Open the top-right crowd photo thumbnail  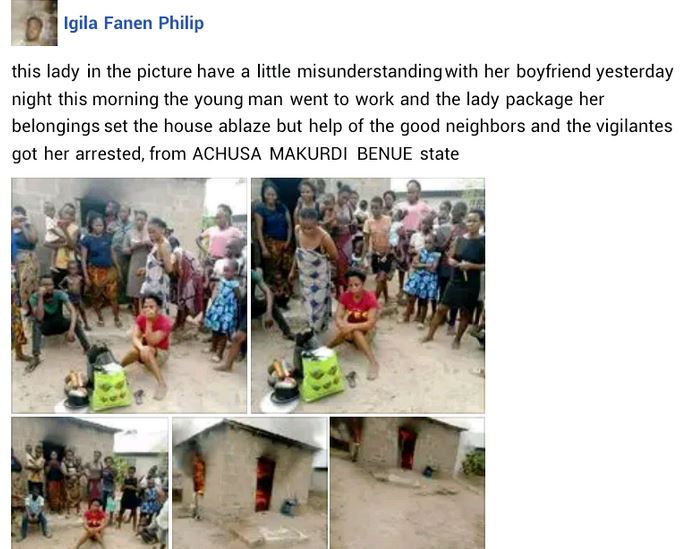(368, 295)
